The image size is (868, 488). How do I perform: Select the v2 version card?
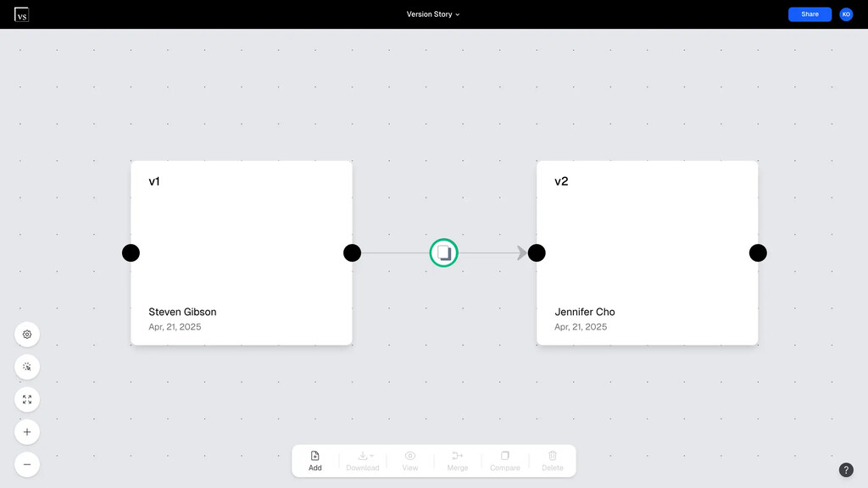(x=647, y=252)
